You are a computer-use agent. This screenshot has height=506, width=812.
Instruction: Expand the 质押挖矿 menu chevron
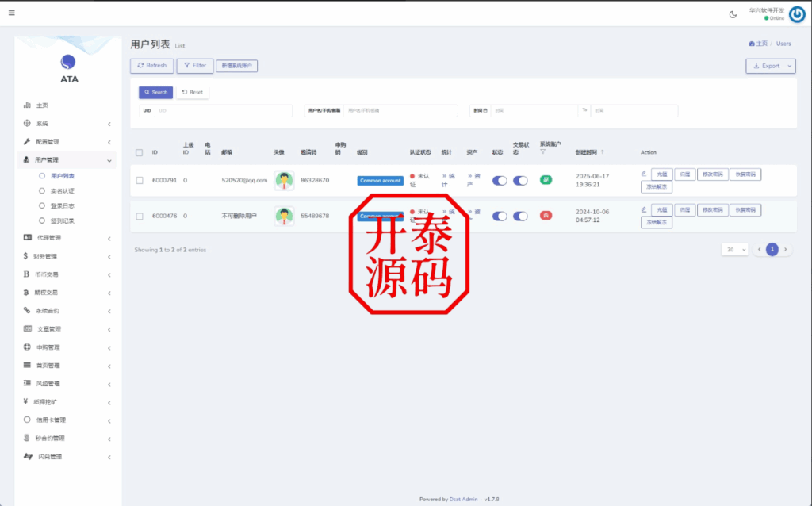tap(109, 402)
